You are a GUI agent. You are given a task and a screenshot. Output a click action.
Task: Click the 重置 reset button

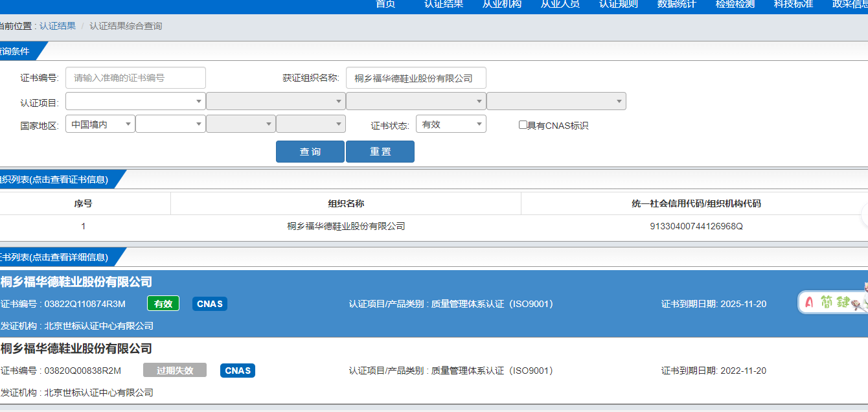click(x=380, y=152)
